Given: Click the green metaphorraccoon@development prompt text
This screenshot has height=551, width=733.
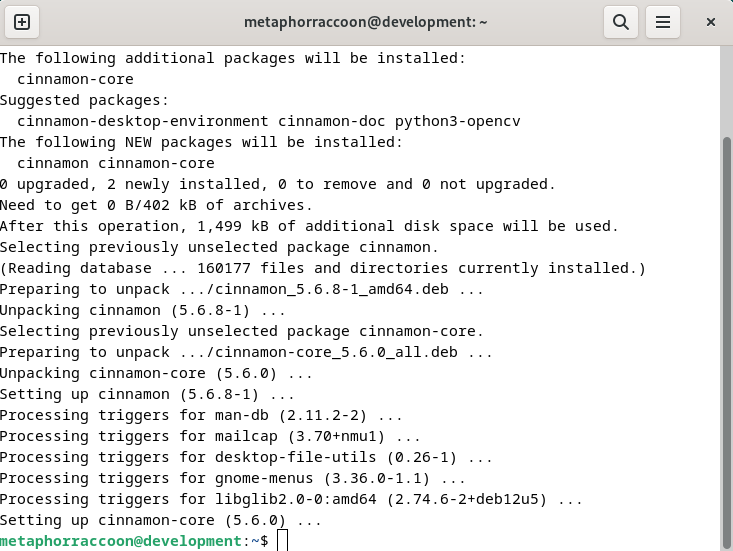Looking at the screenshot, I should tap(121, 541).
